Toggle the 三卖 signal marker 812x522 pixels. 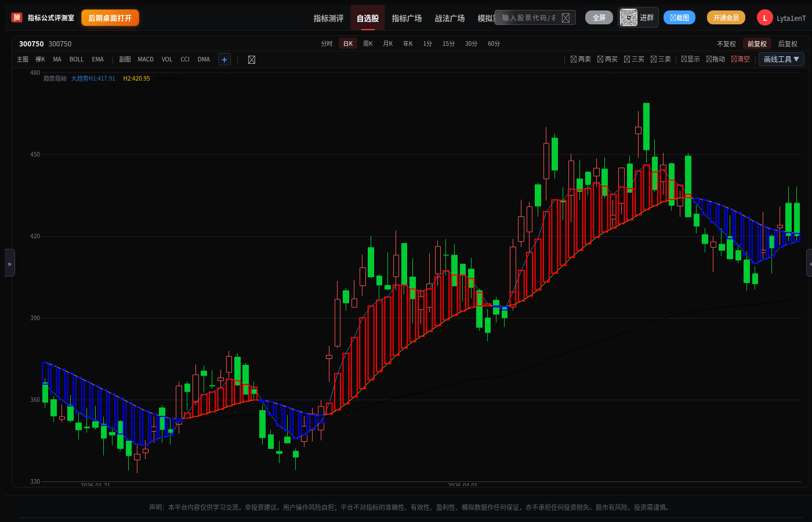coord(661,59)
